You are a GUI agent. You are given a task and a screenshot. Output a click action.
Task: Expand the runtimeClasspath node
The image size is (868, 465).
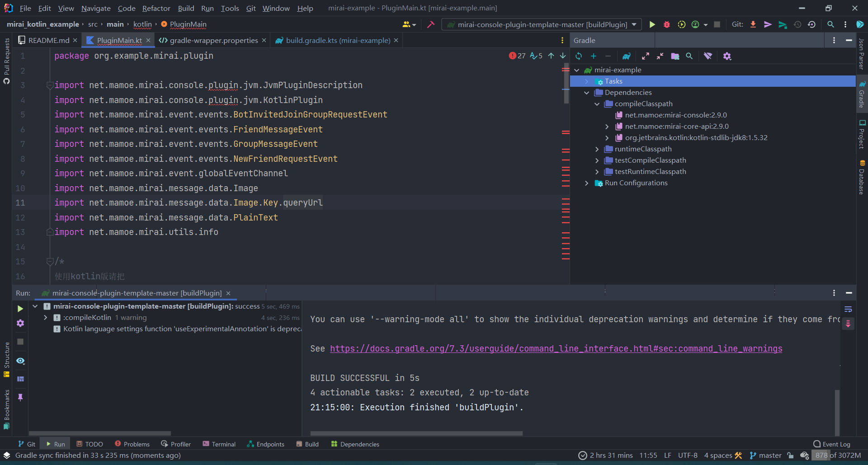[x=597, y=149]
